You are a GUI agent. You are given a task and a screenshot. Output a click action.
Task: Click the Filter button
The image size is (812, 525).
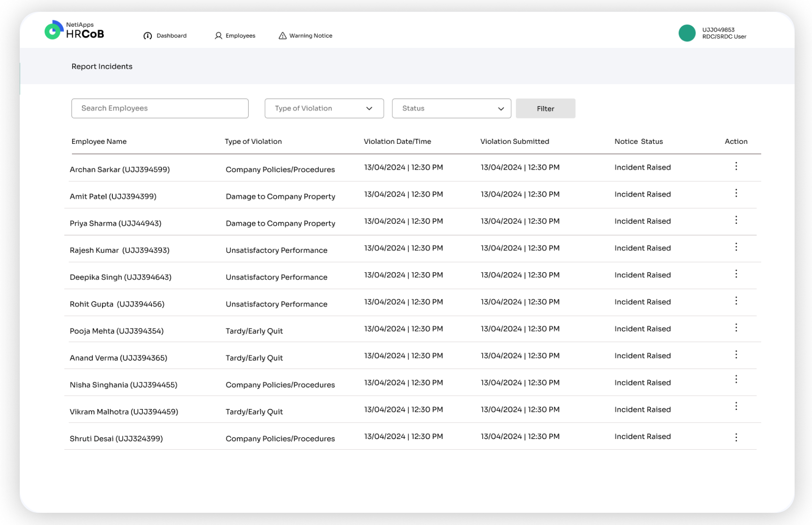pos(545,108)
